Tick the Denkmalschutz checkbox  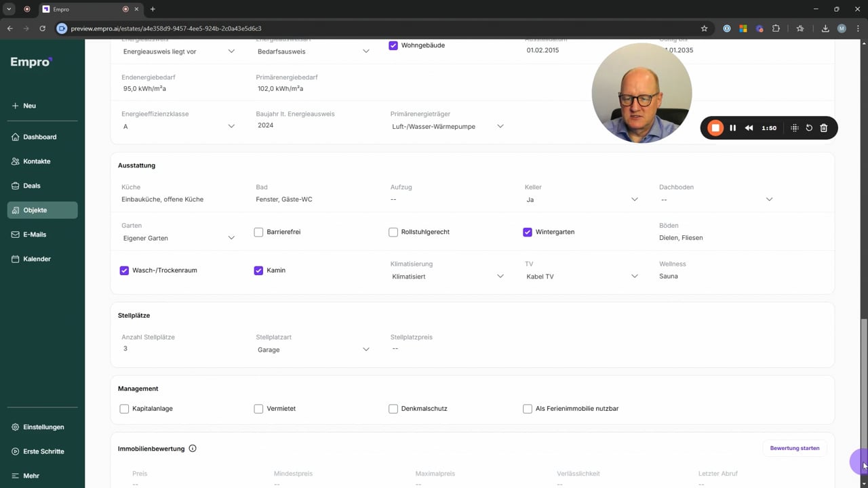393,409
